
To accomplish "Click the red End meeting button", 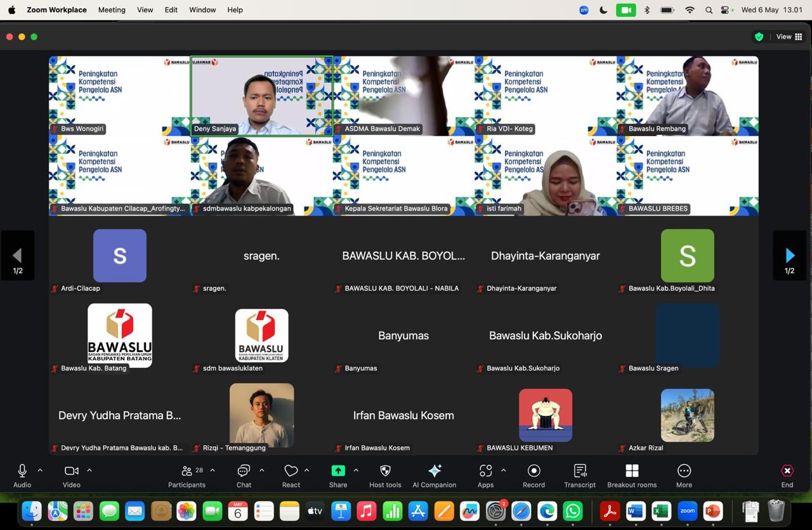I will click(787, 475).
